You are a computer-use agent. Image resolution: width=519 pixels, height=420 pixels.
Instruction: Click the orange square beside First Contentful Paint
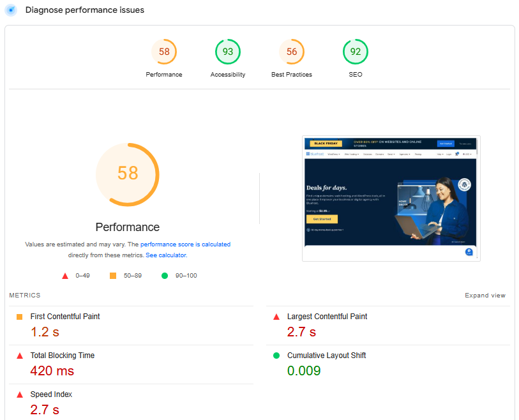19,317
